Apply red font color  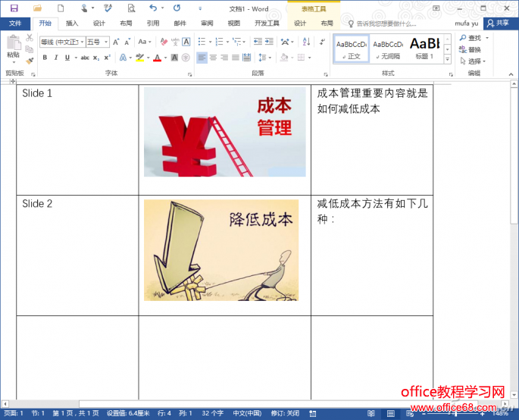(x=158, y=58)
